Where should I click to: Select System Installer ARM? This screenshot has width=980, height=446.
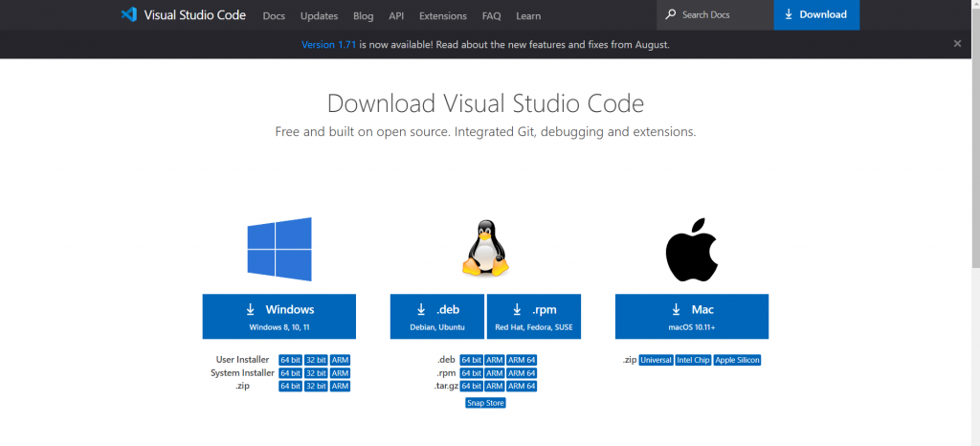click(x=340, y=373)
